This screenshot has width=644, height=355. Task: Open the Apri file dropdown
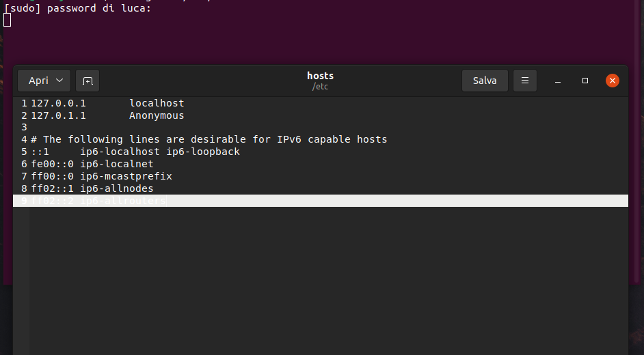[44, 81]
